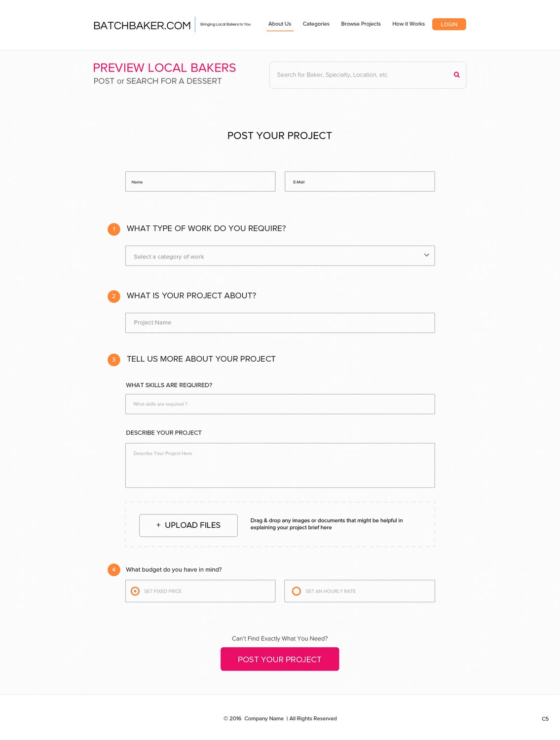The width and height of the screenshot is (560, 740).
Task: Select the Set Fixed Price radio button
Action: tap(135, 591)
